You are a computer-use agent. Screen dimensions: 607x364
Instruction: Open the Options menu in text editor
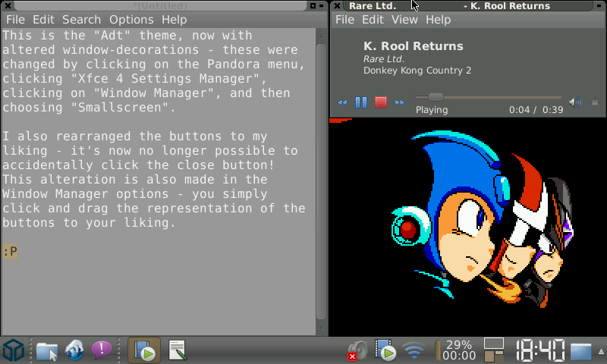pyautogui.click(x=131, y=20)
